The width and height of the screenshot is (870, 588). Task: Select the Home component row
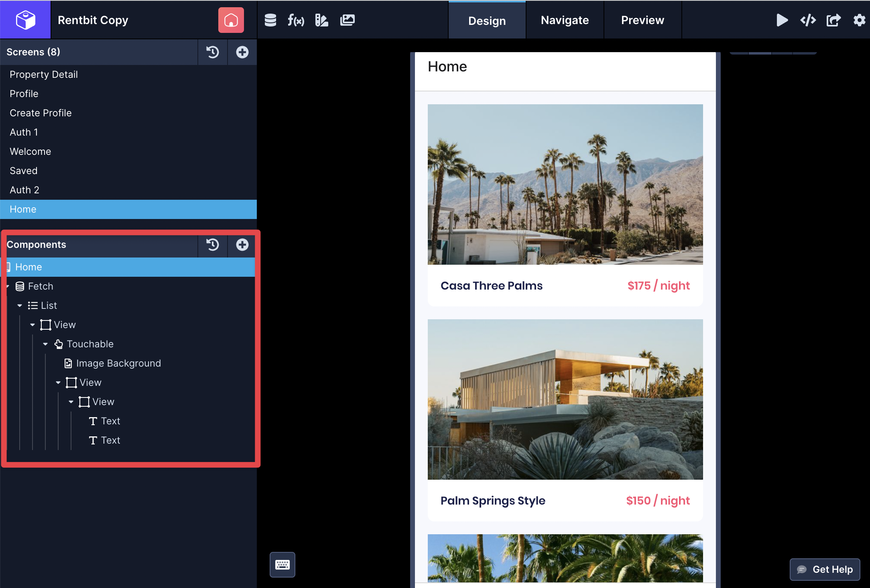click(x=128, y=267)
